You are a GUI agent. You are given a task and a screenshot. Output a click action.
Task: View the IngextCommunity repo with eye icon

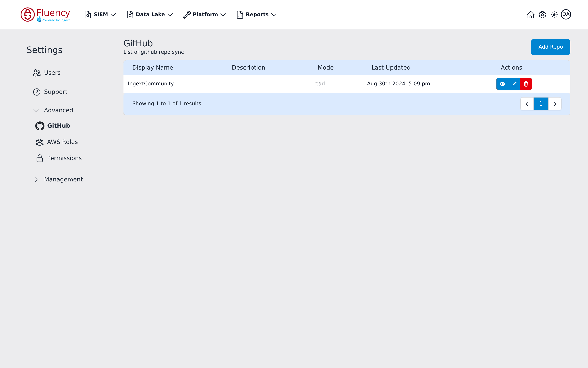click(x=502, y=84)
